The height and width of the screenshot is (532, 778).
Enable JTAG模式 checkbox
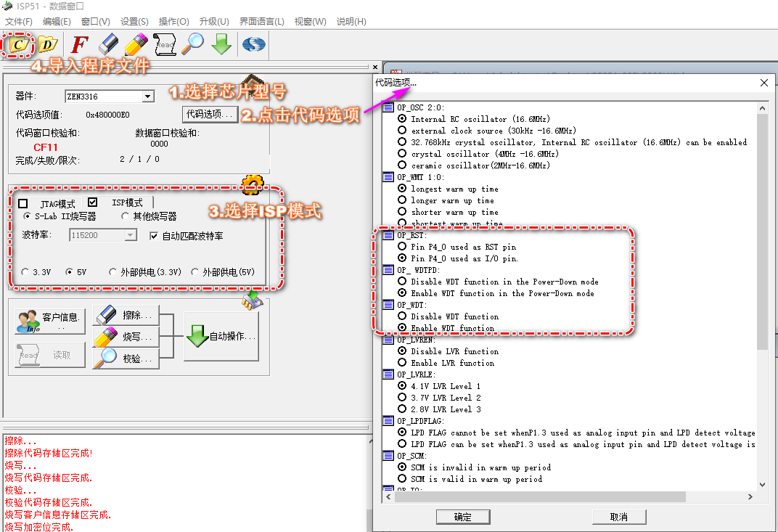[x=22, y=203]
